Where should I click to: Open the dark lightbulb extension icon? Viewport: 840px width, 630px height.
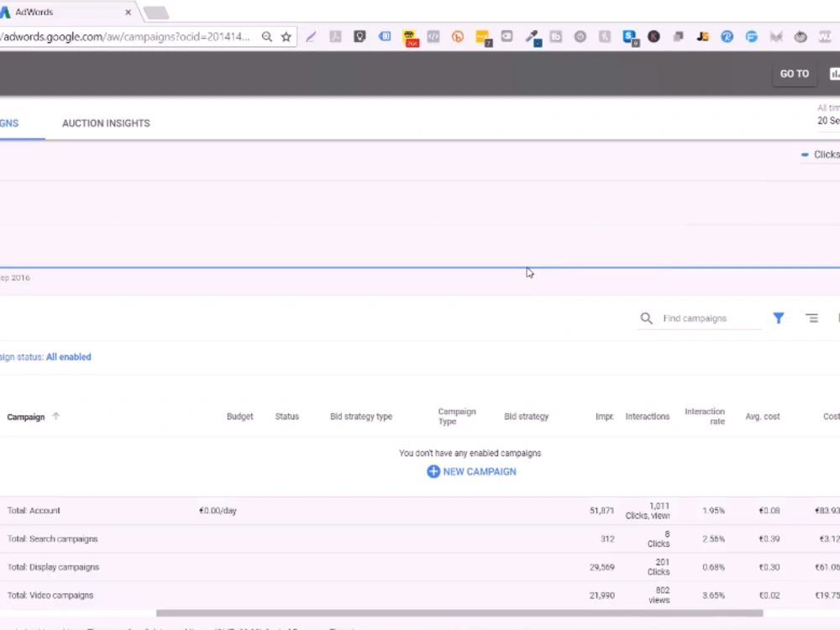[x=360, y=36]
